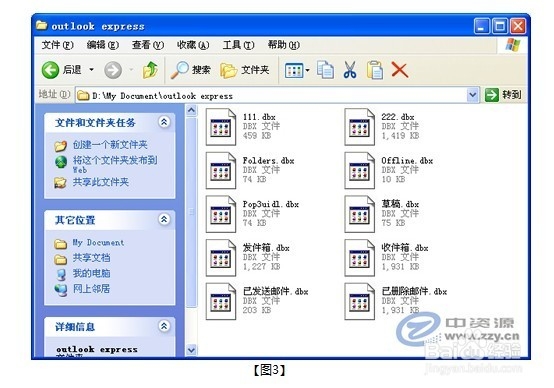Select the 已发送邮件.dbx file icon
This screenshot has width=554, height=388.
[221, 301]
